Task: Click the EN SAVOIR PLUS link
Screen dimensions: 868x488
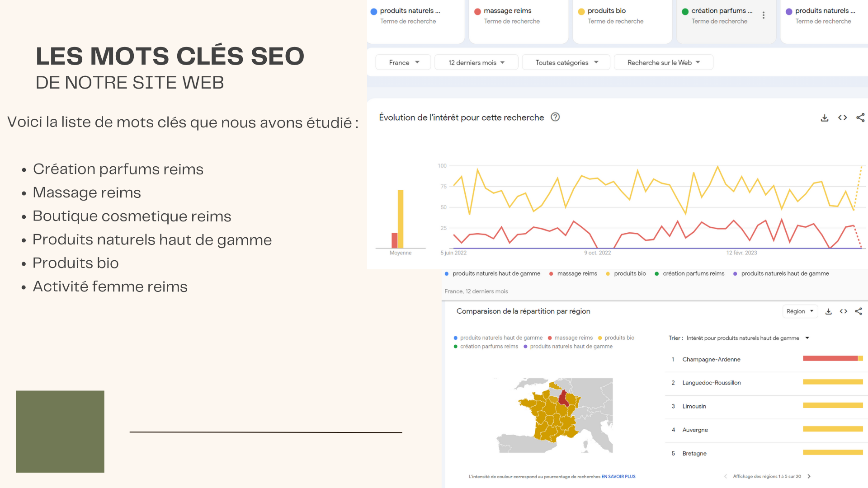Action: pyautogui.click(x=618, y=477)
